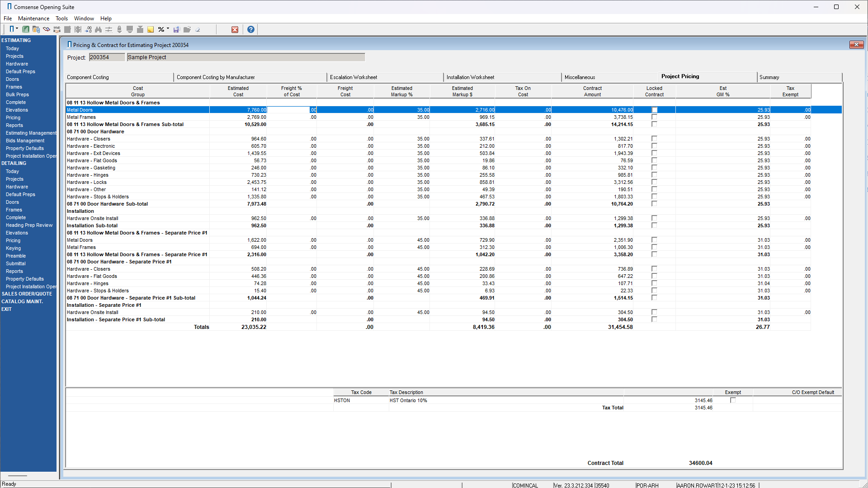Click the blue question mark help icon

(251, 29)
